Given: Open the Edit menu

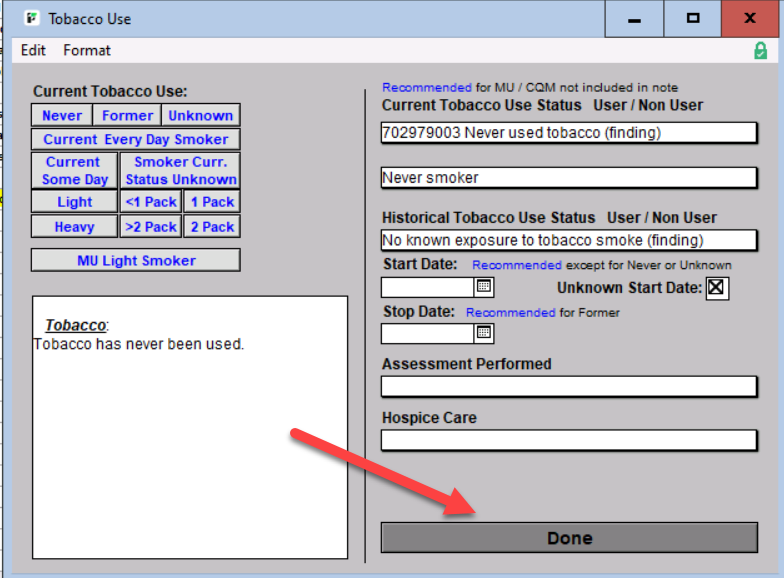Looking at the screenshot, I should coord(33,50).
